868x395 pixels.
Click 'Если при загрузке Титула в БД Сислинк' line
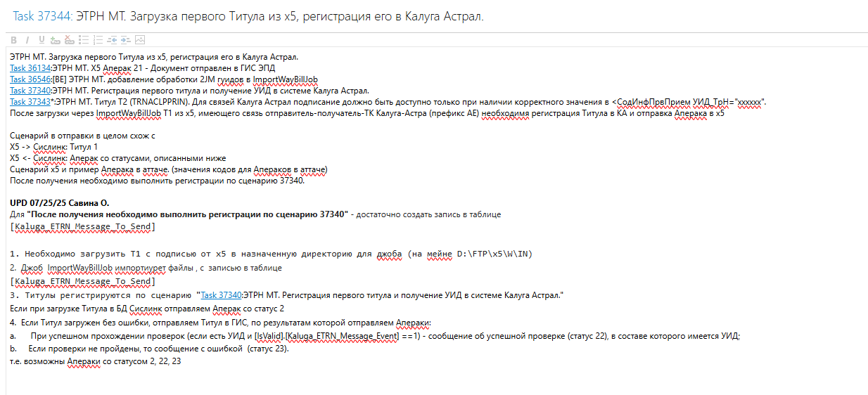pyautogui.click(x=147, y=309)
